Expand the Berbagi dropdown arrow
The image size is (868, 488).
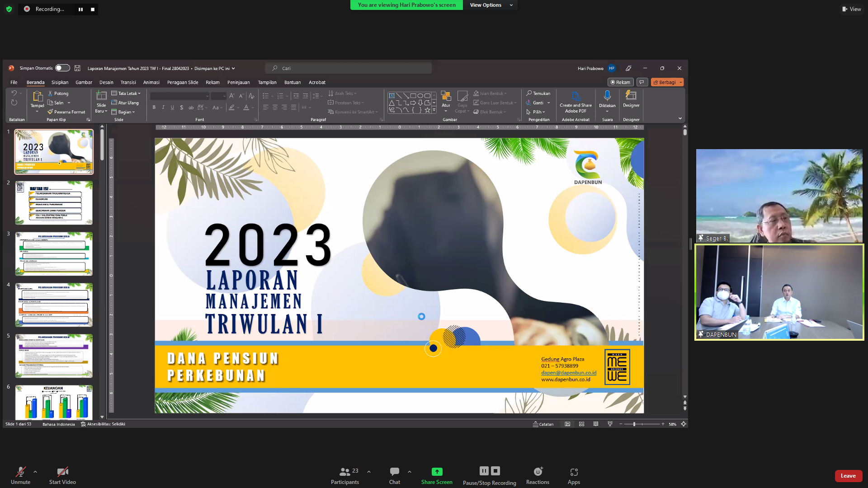tap(680, 82)
